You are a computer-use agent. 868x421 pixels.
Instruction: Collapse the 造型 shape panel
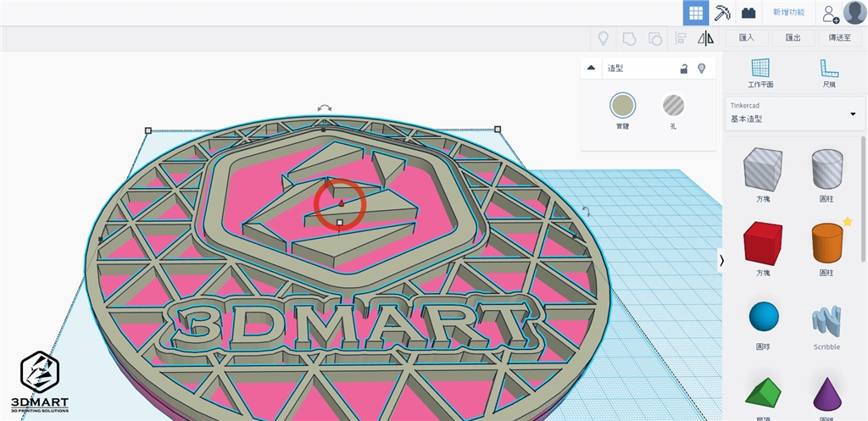591,69
